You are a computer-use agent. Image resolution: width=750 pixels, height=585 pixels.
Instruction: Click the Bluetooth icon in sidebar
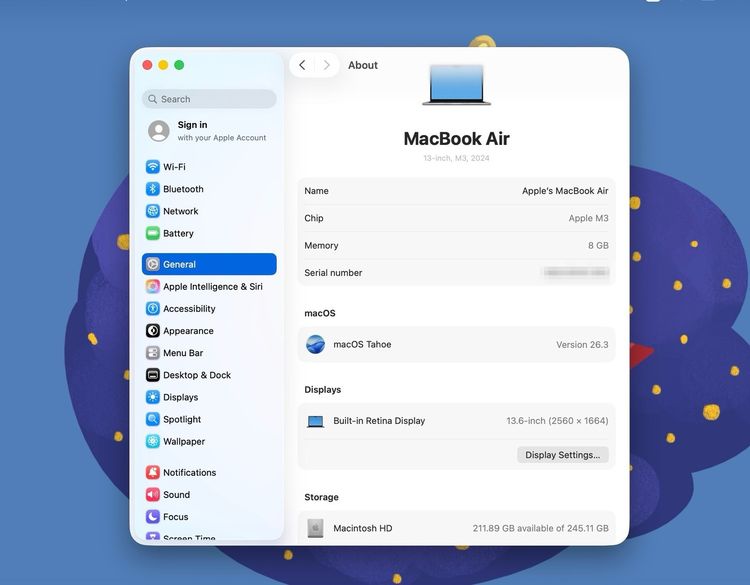point(153,189)
